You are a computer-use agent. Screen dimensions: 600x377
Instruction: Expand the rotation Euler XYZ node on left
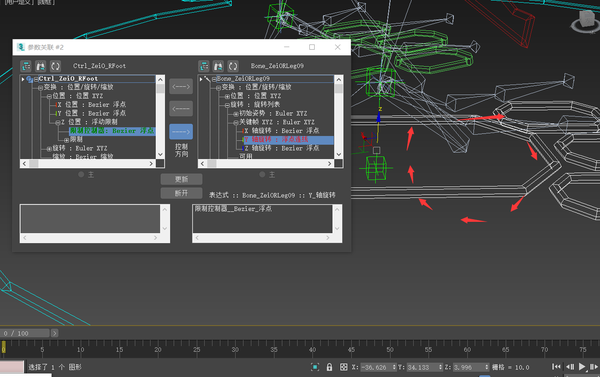point(49,149)
